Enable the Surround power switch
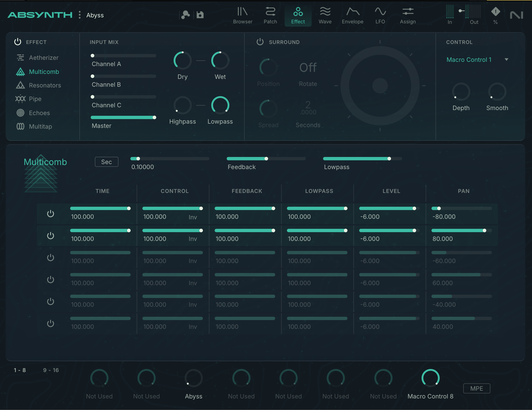The width and height of the screenshot is (532, 410). (260, 42)
